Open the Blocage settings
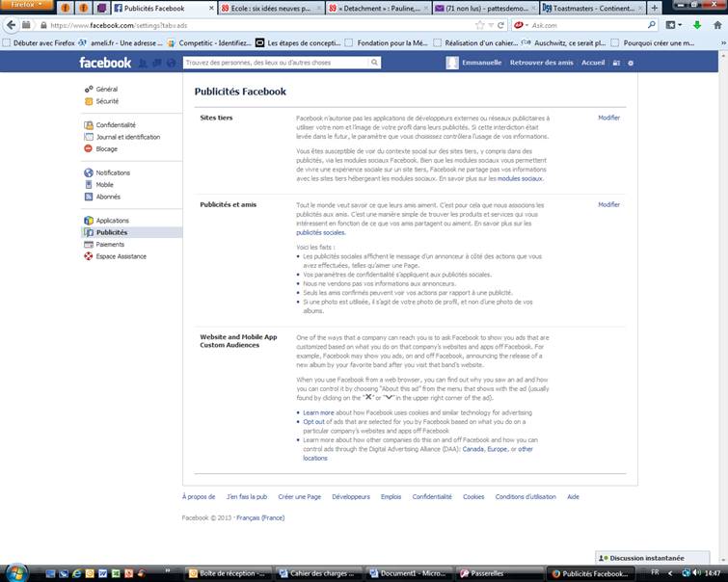Viewport: 728px width, 582px height. pyautogui.click(x=106, y=149)
